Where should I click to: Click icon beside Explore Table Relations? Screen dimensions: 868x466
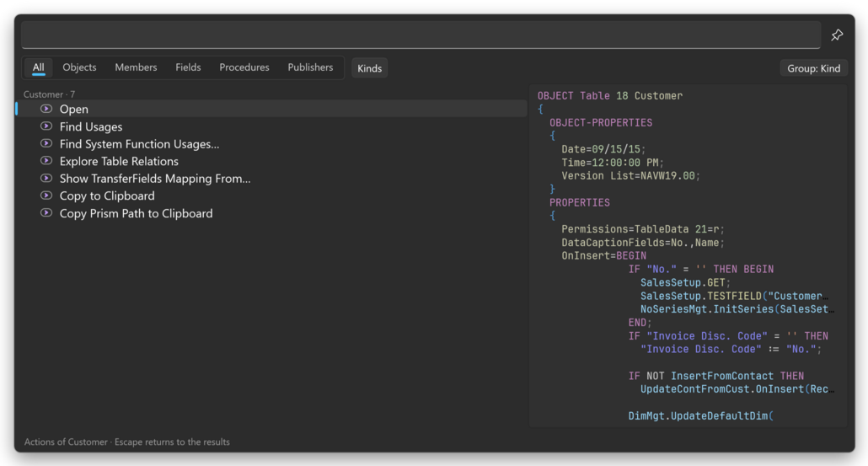coord(46,160)
